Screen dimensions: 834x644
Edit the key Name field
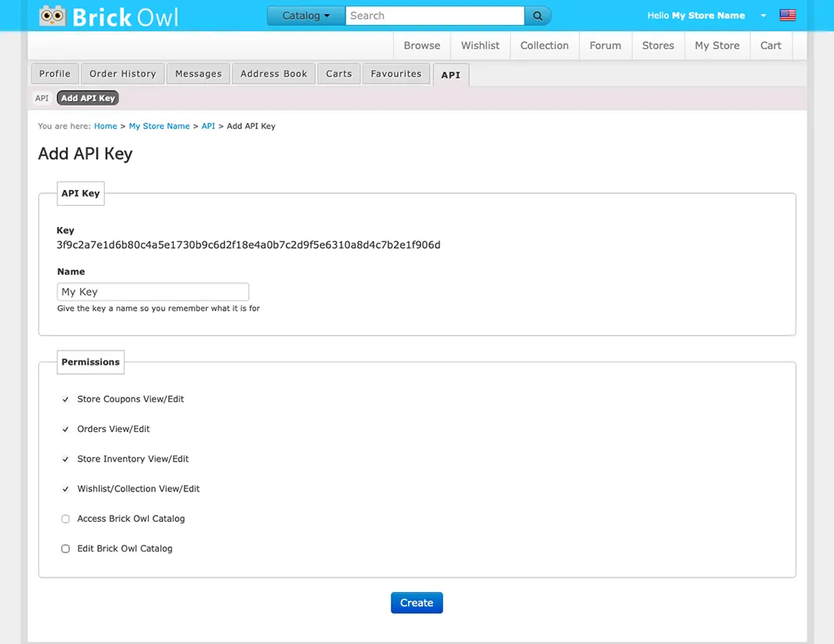(x=153, y=292)
